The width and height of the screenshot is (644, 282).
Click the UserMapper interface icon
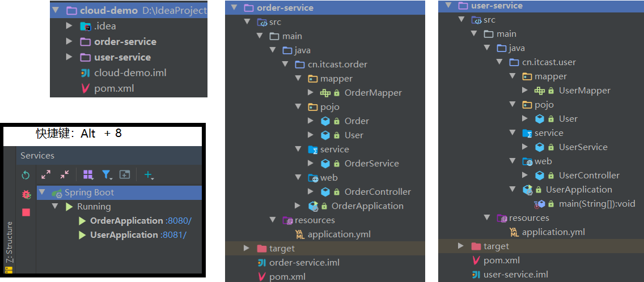(539, 90)
